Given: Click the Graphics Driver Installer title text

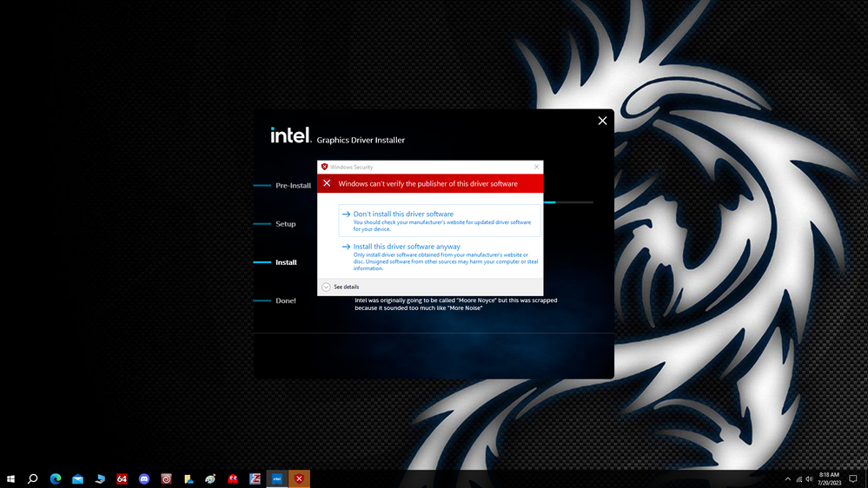Looking at the screenshot, I should tap(361, 140).
